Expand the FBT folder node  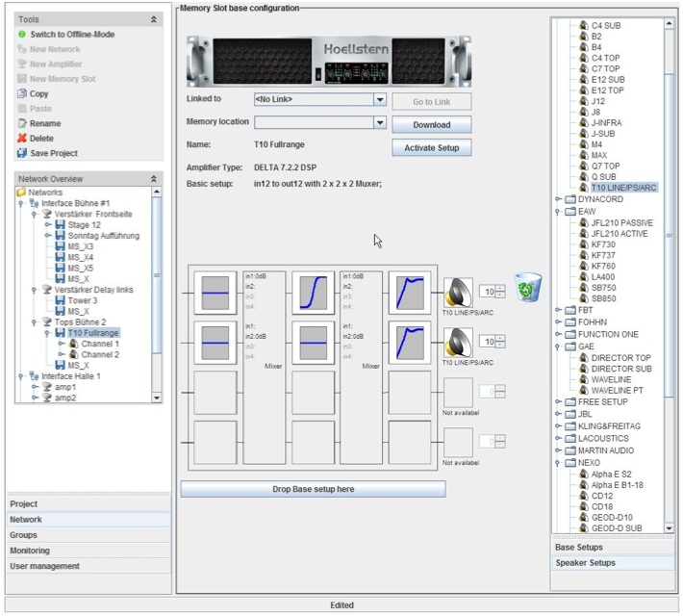click(x=558, y=310)
